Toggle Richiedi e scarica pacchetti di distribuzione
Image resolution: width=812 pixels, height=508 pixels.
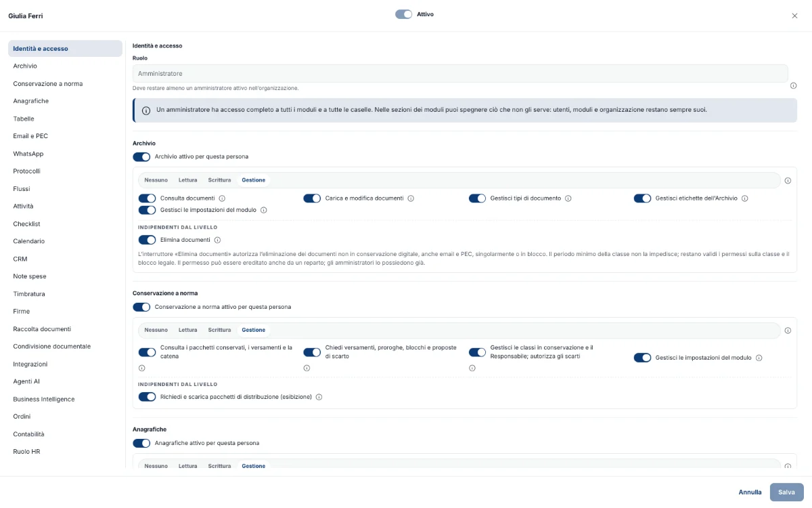pyautogui.click(x=147, y=397)
